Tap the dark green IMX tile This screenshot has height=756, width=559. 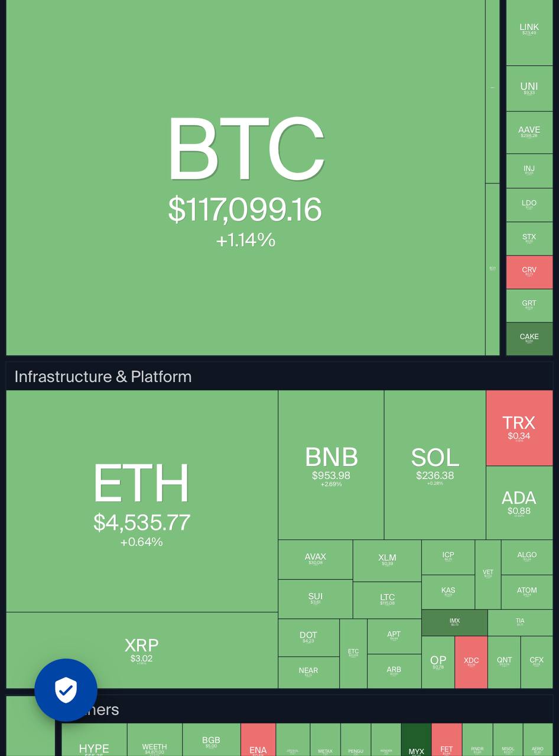tap(454, 623)
